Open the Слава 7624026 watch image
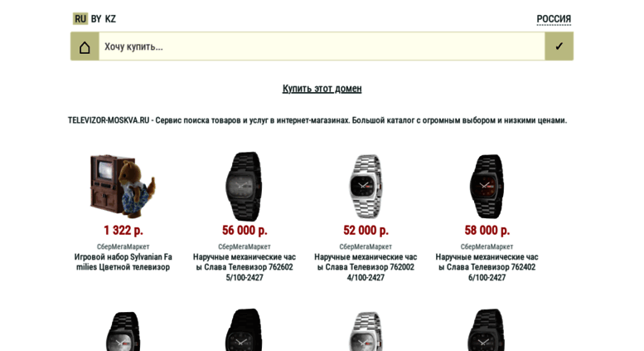This screenshot has width=644, height=351. pos(487,186)
